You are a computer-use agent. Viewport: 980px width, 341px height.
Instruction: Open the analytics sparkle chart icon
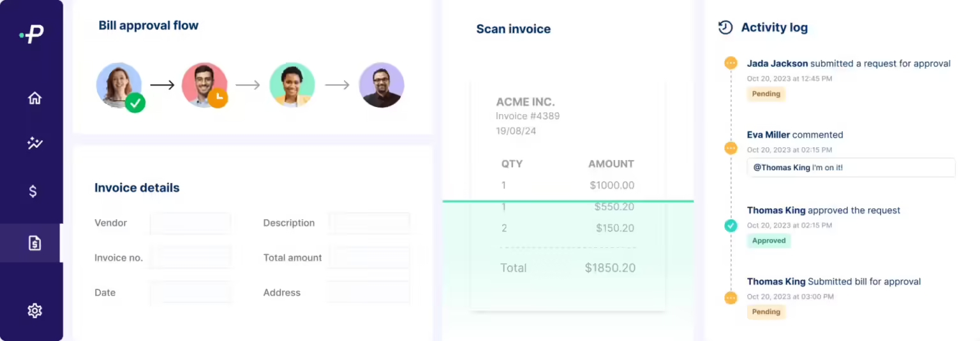pyautogui.click(x=34, y=143)
